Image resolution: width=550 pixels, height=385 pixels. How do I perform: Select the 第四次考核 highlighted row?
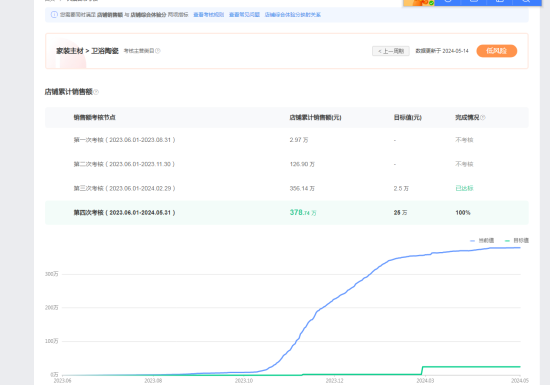[x=287, y=212]
